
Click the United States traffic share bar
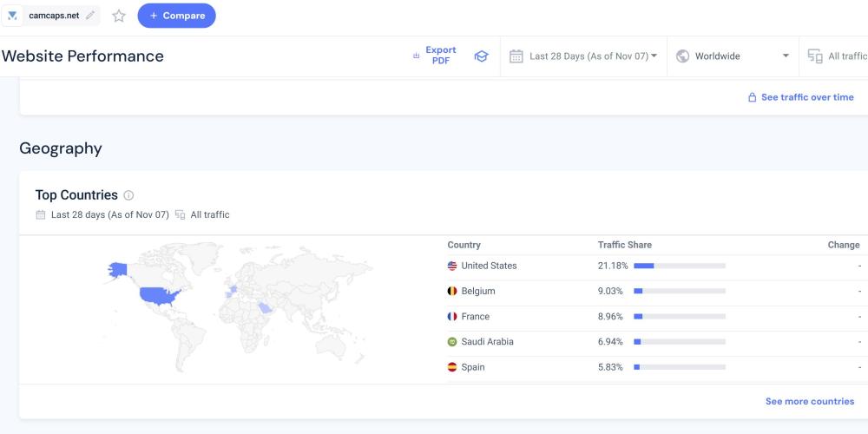[x=679, y=266]
